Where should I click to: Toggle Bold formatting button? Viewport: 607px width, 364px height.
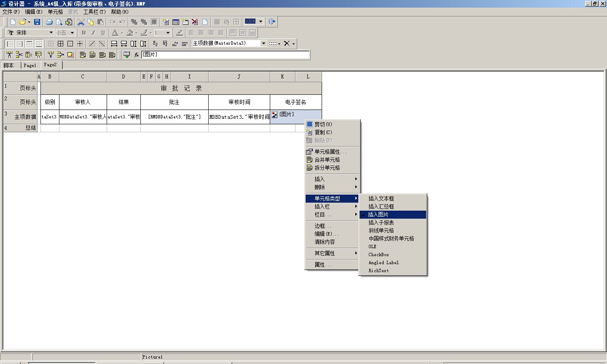83,33
